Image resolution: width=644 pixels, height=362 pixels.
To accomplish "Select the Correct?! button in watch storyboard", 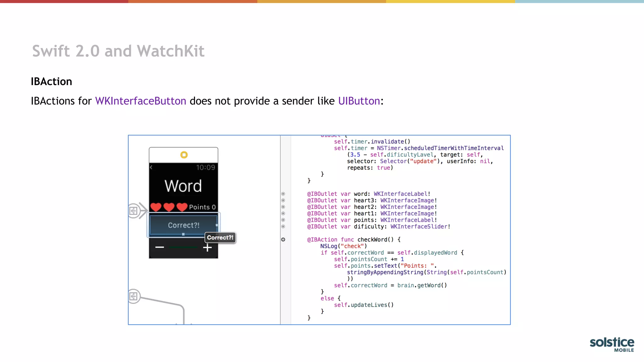I will tap(184, 225).
